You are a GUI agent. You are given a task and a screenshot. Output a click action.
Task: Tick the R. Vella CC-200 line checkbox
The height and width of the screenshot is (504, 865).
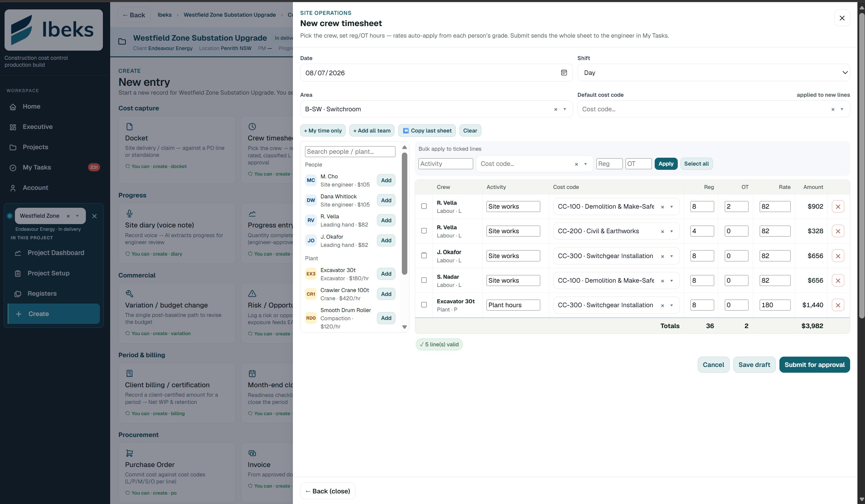(424, 231)
